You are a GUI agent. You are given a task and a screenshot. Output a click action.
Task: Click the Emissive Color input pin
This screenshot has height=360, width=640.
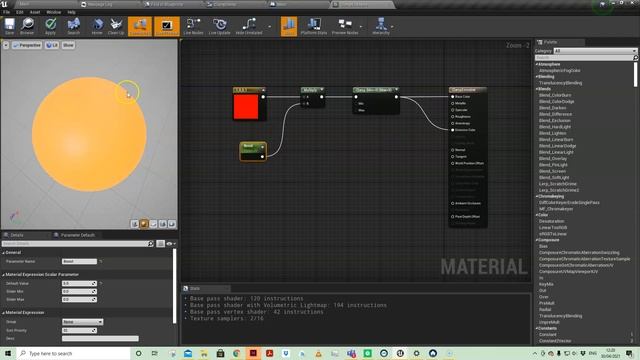pyautogui.click(x=453, y=130)
